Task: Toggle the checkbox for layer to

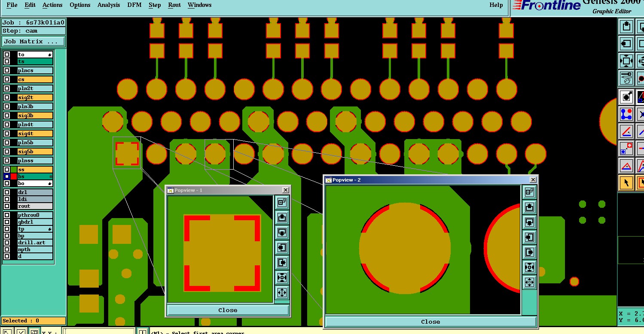Action: pyautogui.click(x=7, y=55)
